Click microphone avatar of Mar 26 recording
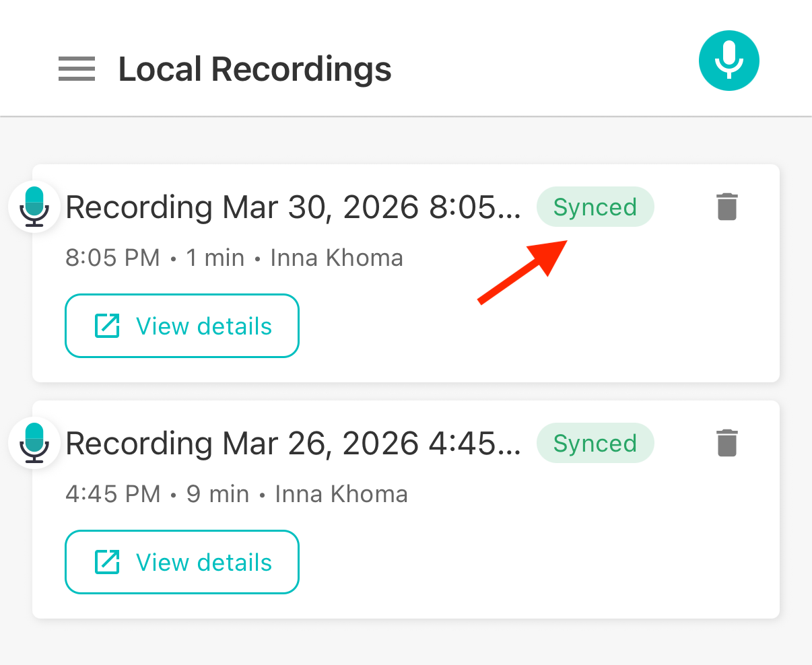The width and height of the screenshot is (812, 665). tap(34, 442)
